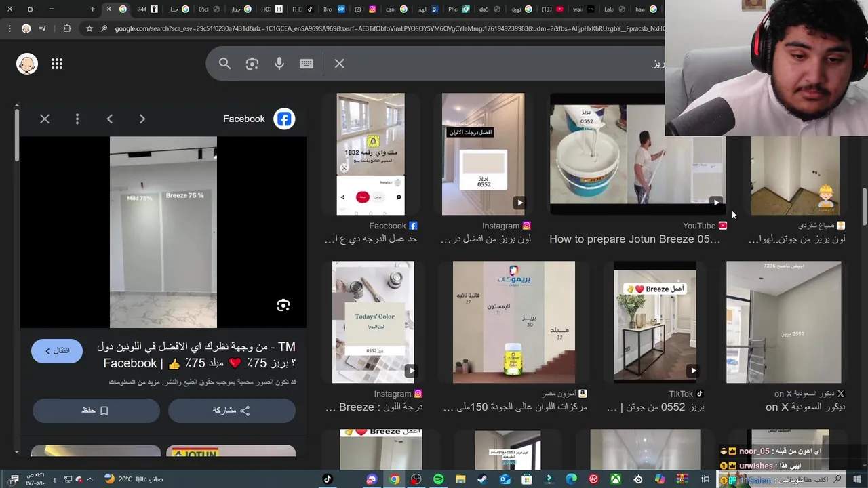Close the active Google tab
Image resolution: width=868 pixels, height=488 pixels.
108,9
